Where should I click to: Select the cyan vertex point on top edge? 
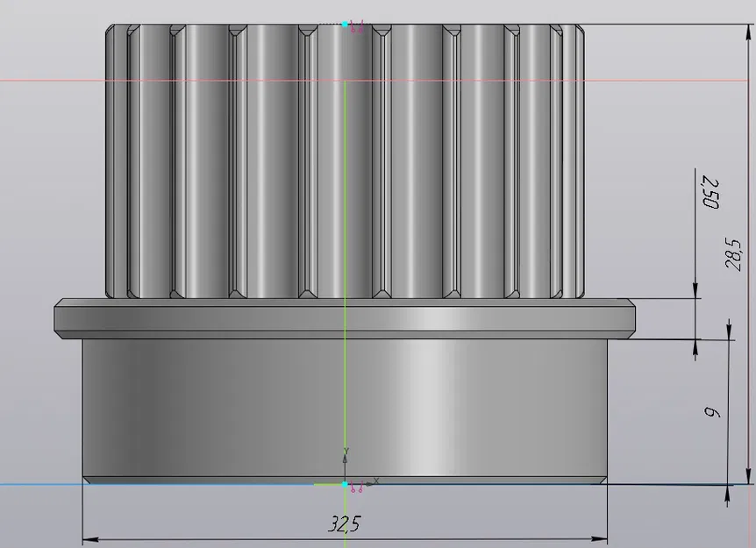coord(345,24)
